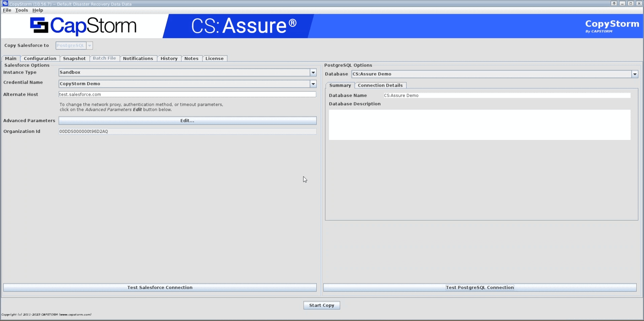Select the Batch File tab
The image size is (644, 321).
point(104,58)
